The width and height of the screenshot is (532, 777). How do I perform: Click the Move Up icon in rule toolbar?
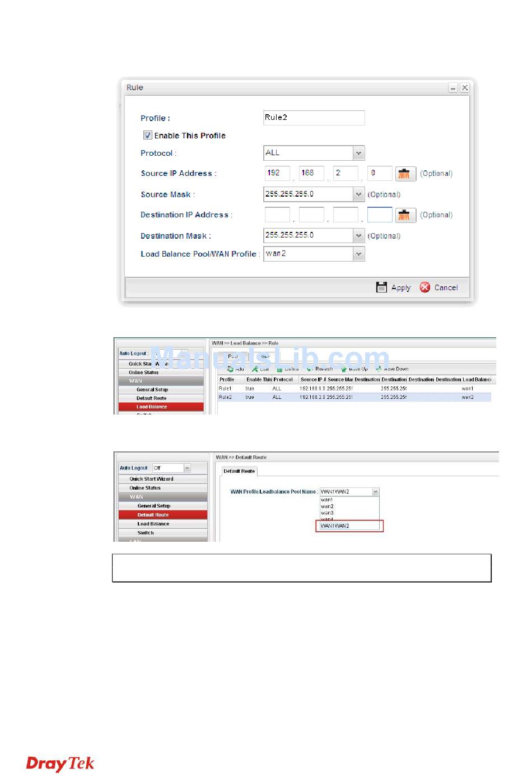point(344,369)
